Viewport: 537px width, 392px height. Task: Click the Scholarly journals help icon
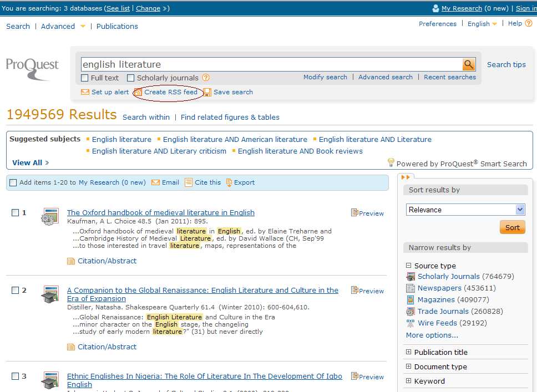[x=205, y=78]
